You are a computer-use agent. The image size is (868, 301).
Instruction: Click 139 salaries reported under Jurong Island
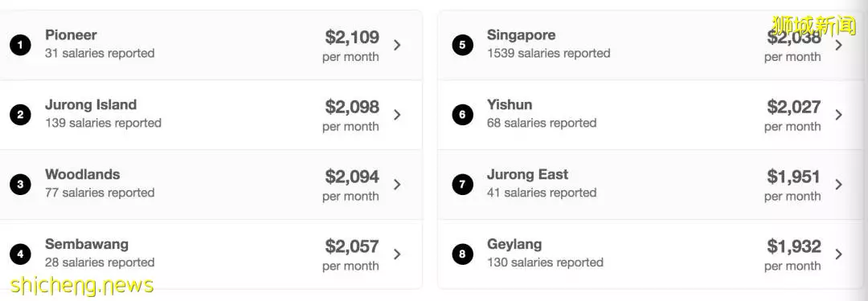pos(103,123)
